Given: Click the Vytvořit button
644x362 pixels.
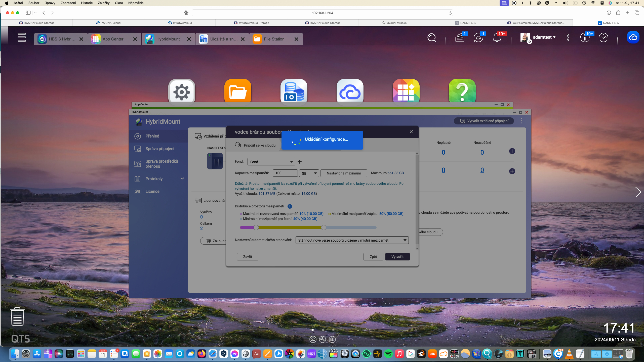Looking at the screenshot, I should [397, 257].
